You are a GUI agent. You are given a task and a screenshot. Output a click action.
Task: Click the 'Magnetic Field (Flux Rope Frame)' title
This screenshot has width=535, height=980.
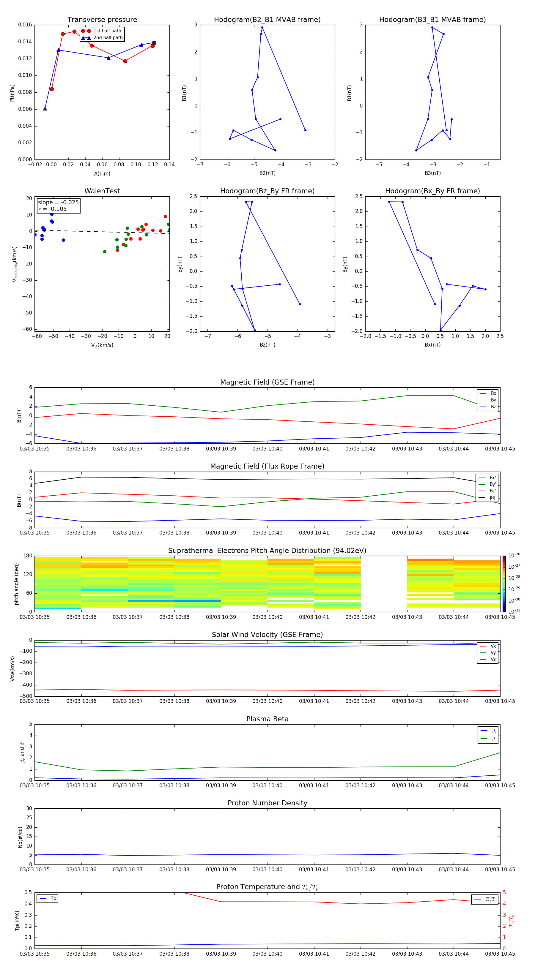267,466
